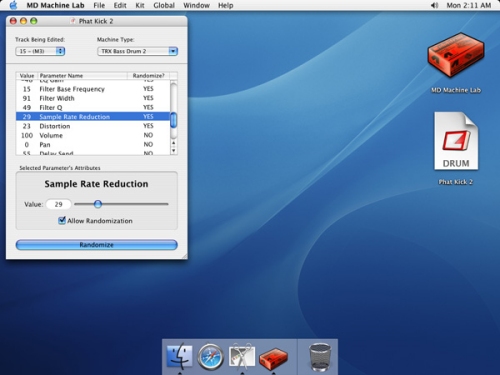The image size is (500, 375).
Task: Minimize Phat Kick 2 window with yellow button
Action: 23,21
